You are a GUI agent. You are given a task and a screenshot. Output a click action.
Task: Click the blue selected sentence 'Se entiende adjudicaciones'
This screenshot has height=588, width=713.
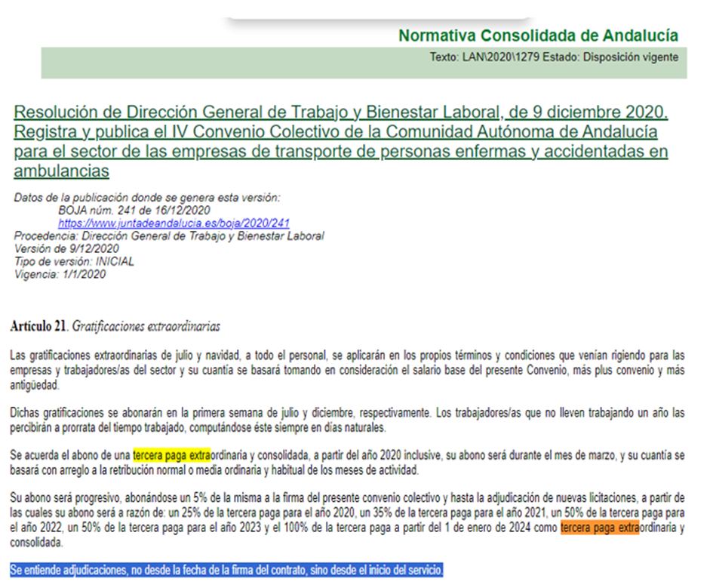227,570
